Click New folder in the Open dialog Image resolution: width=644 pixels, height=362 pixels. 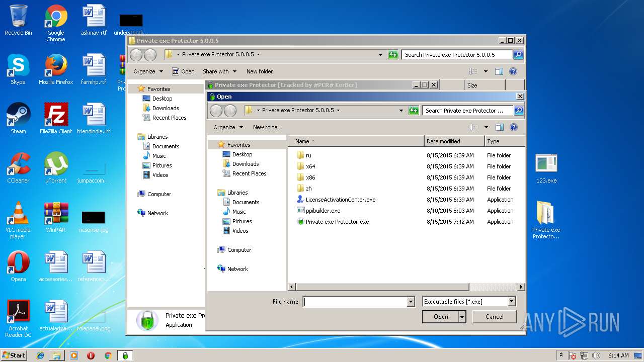tap(266, 127)
